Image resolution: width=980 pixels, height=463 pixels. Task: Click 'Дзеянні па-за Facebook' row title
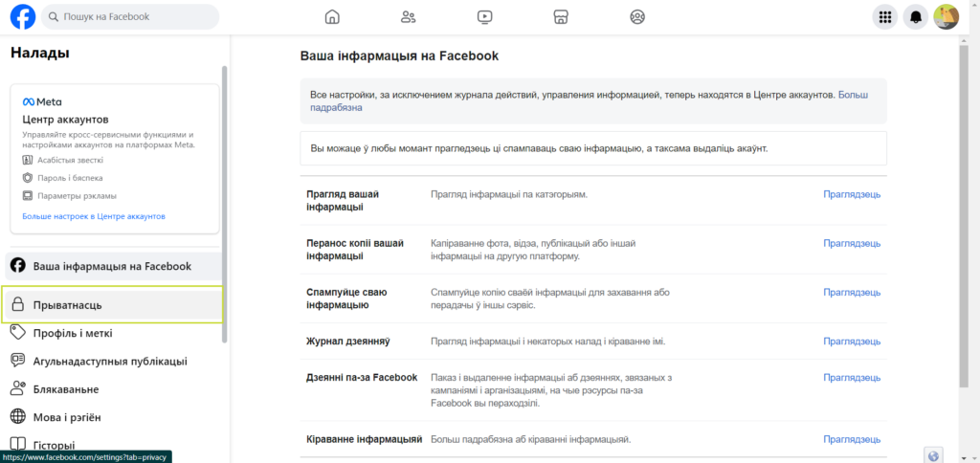pyautogui.click(x=362, y=378)
